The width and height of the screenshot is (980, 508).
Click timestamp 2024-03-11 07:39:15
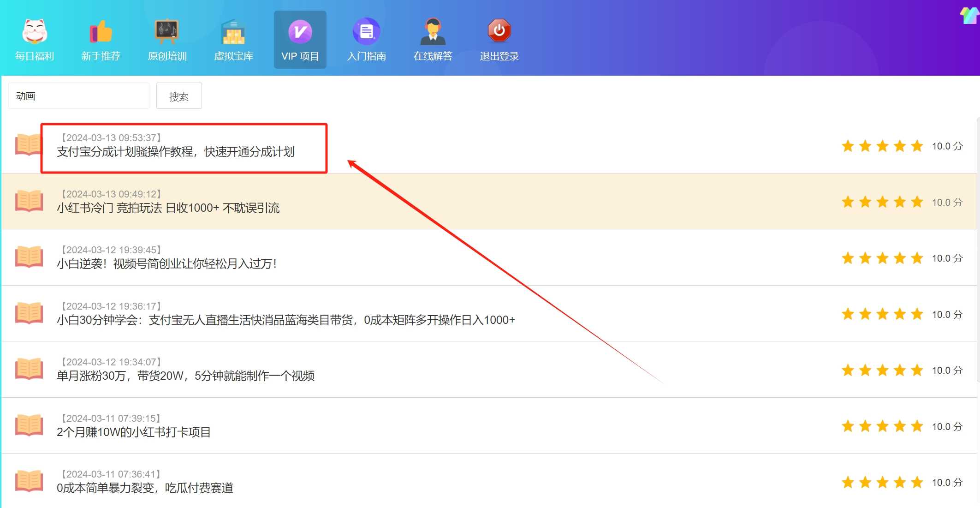pyautogui.click(x=111, y=418)
